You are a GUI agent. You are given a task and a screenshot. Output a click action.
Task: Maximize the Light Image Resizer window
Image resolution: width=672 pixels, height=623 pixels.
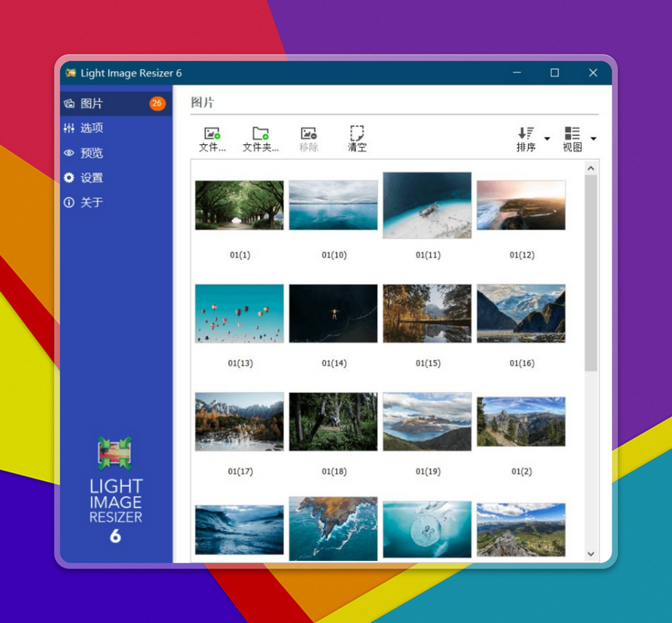click(x=555, y=73)
